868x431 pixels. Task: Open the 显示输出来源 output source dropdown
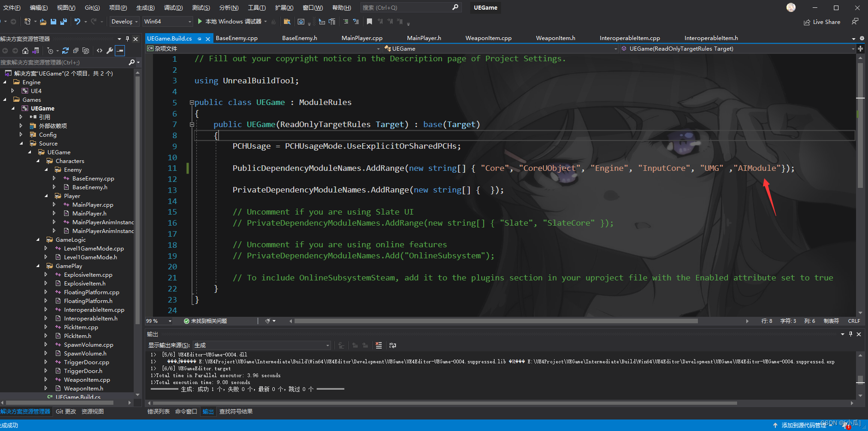tap(262, 345)
